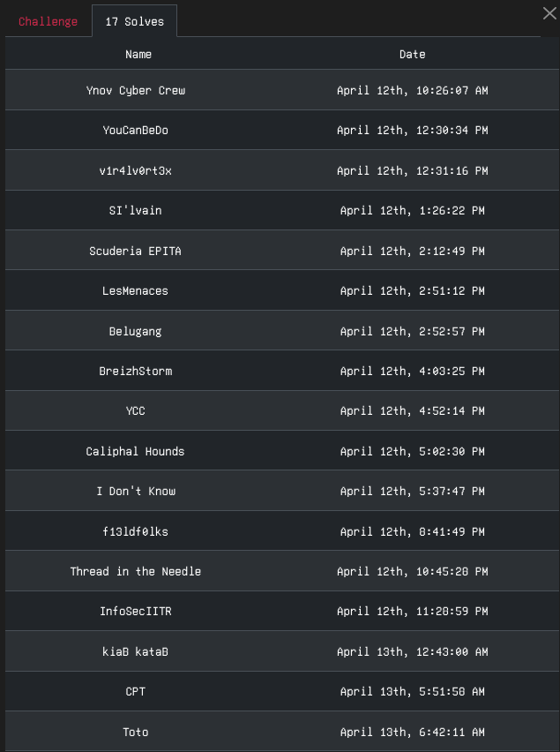Open the InfoSecIITR team link
The width and height of the screenshot is (560, 752).
coord(136,612)
